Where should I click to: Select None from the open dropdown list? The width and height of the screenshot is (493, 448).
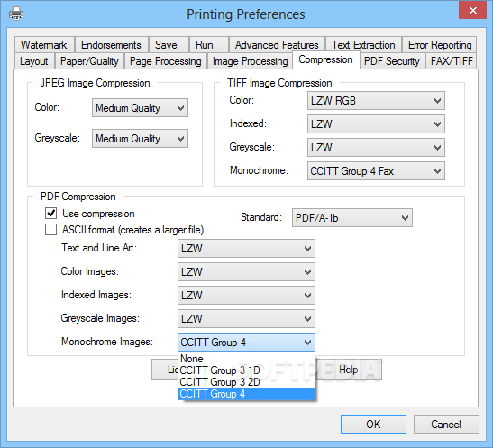(x=246, y=359)
